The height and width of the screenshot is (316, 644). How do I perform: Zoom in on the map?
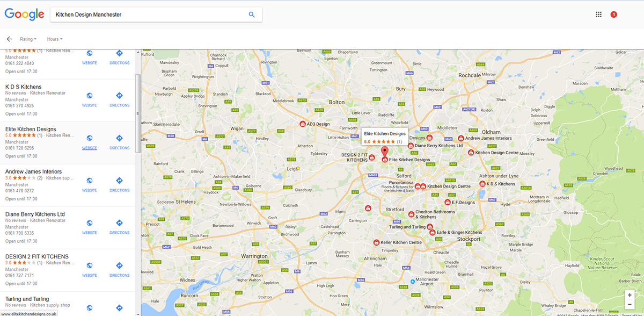630,295
